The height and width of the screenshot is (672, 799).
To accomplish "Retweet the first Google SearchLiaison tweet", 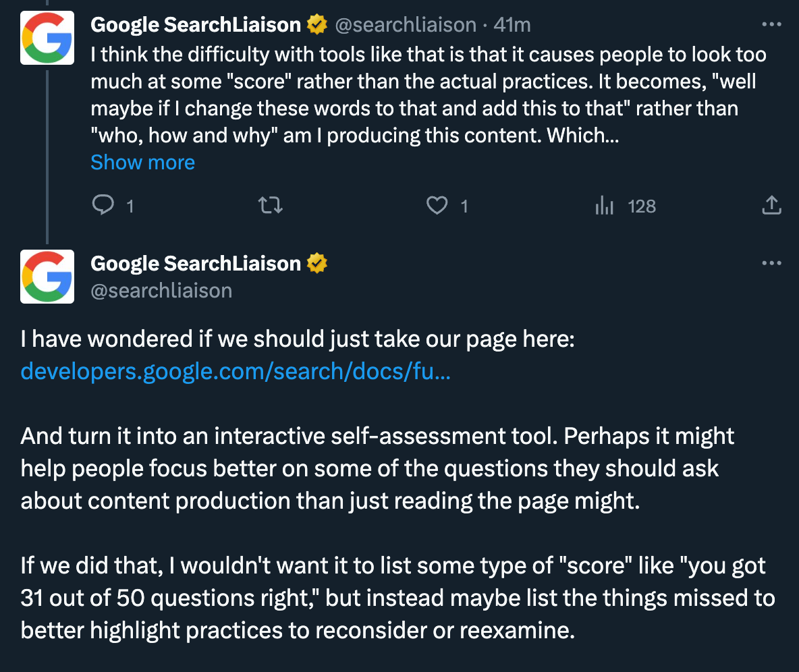I will [x=271, y=206].
